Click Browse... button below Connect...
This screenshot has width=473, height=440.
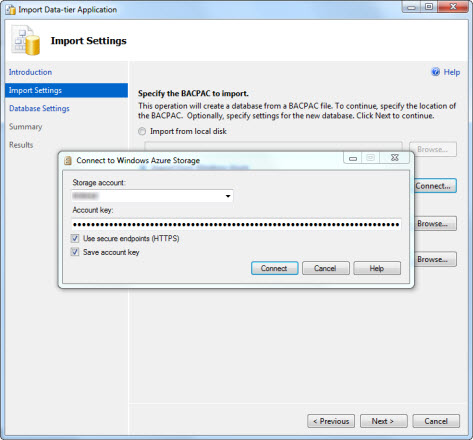435,224
